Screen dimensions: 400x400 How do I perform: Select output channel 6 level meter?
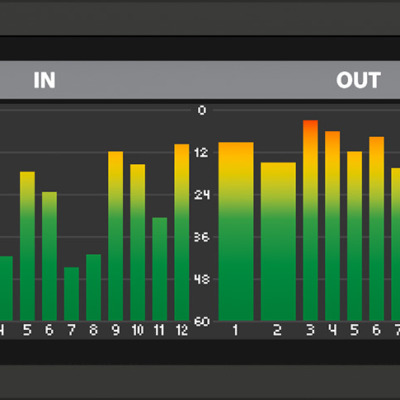[x=377, y=229]
